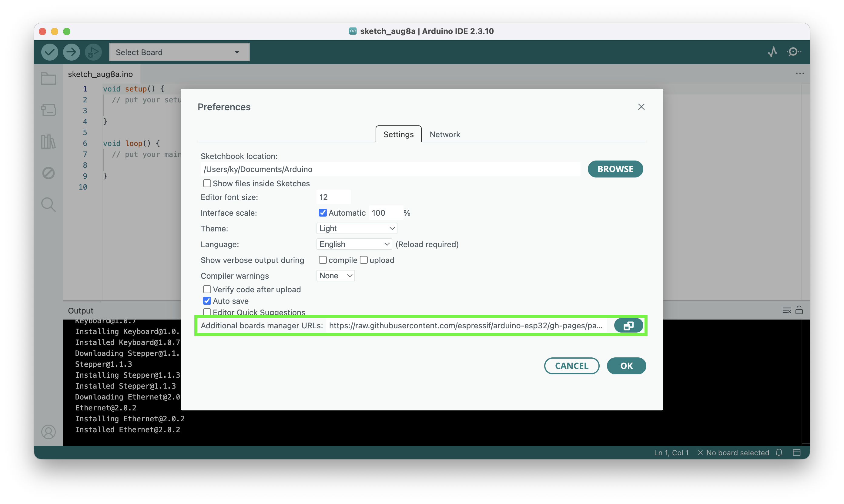844x504 pixels.
Task: Open the notifications bell in status bar
Action: pyautogui.click(x=779, y=453)
